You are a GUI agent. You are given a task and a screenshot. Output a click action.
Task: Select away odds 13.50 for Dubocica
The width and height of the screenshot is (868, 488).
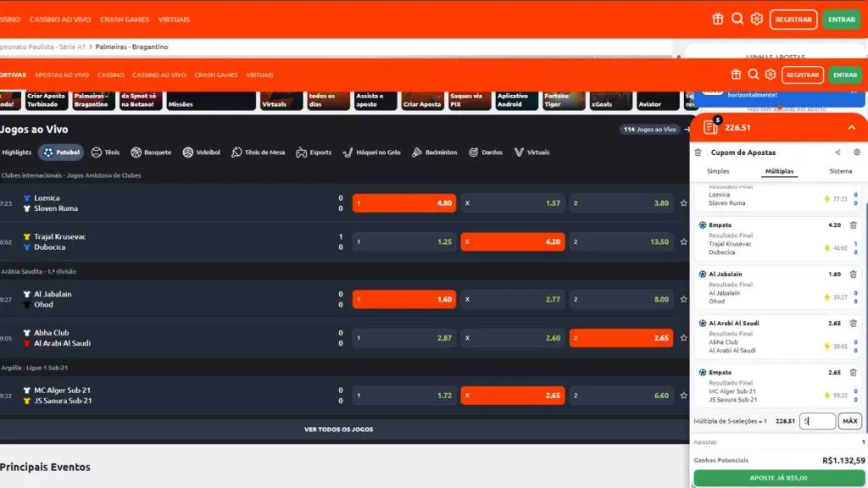620,241
